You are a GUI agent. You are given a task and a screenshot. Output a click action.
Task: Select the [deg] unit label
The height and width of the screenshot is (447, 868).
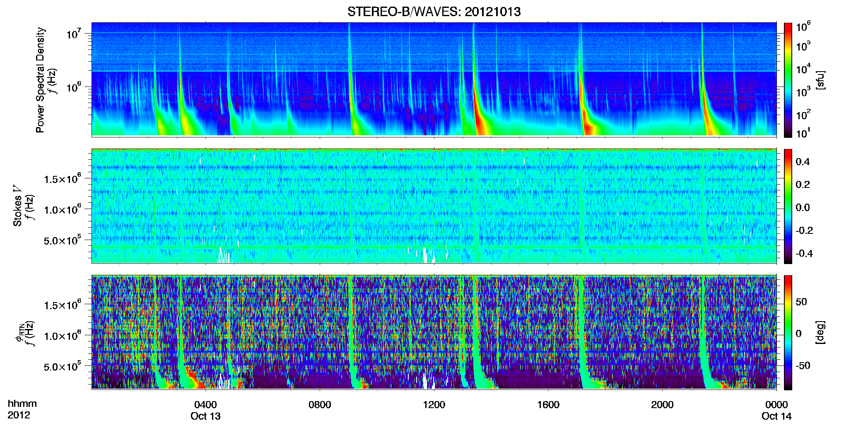point(820,332)
